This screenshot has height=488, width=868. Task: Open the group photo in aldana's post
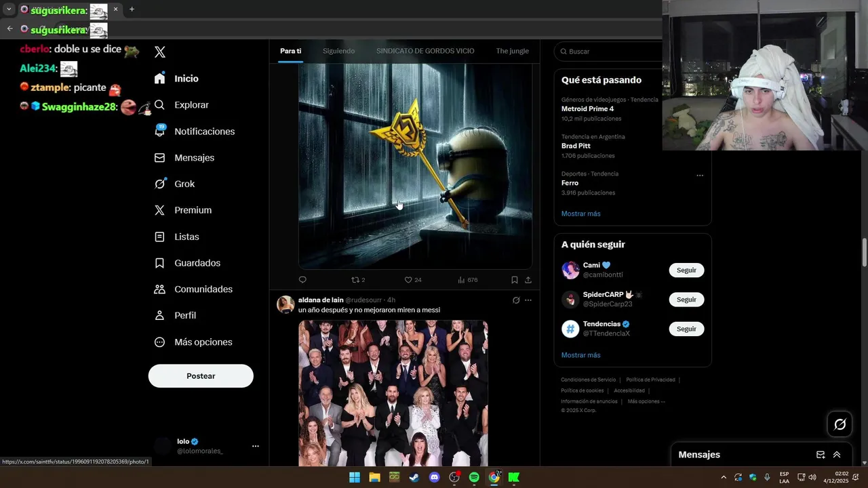(x=393, y=393)
